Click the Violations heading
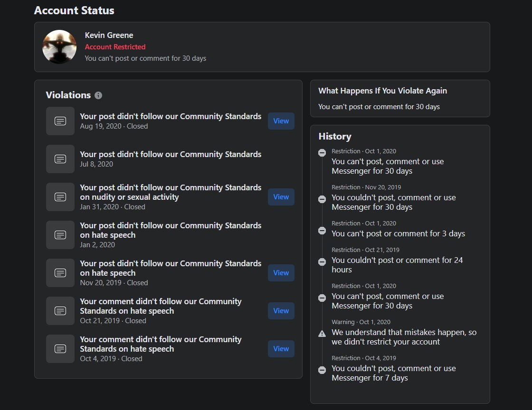 click(68, 95)
